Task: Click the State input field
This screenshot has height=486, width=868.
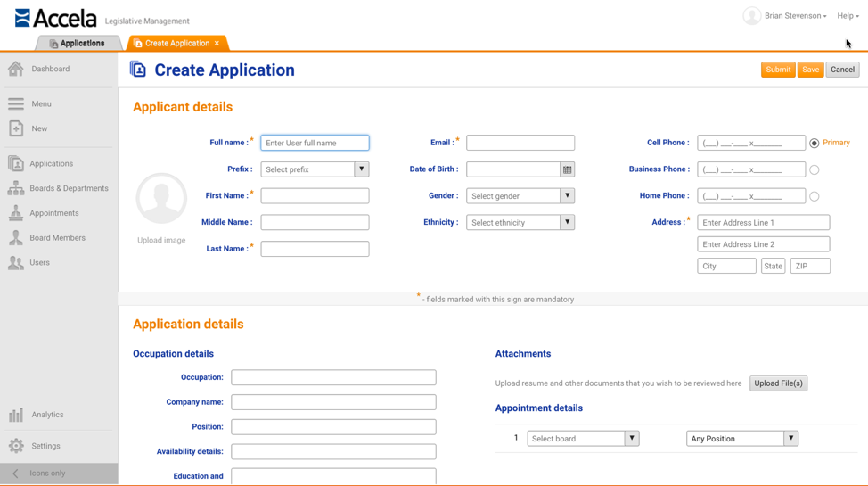Action: (x=774, y=266)
